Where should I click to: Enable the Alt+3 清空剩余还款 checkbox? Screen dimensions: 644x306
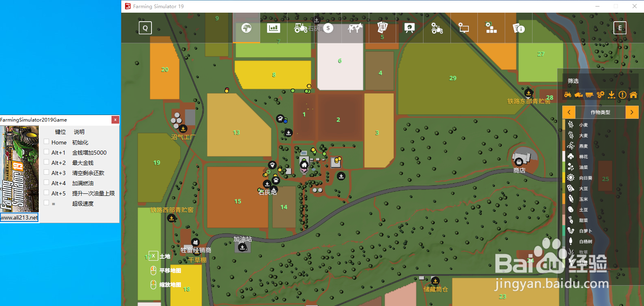click(x=47, y=172)
